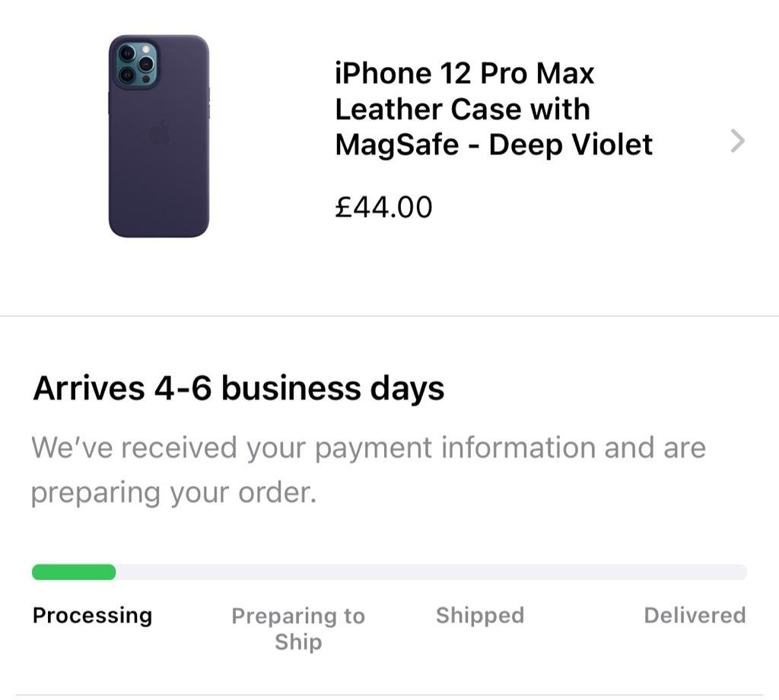The image size is (779, 700).
Task: Tap the "Arrives 4-6 business days" heading
Action: 238,389
